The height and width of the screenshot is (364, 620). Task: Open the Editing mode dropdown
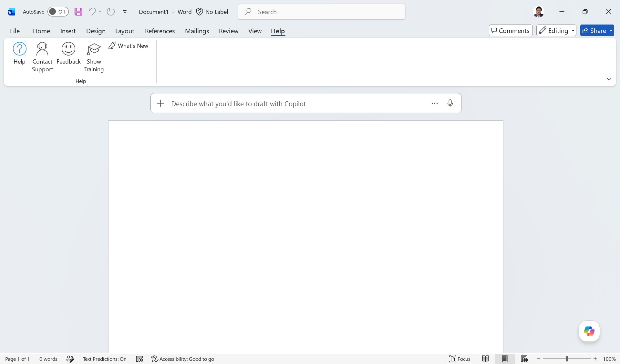(556, 30)
